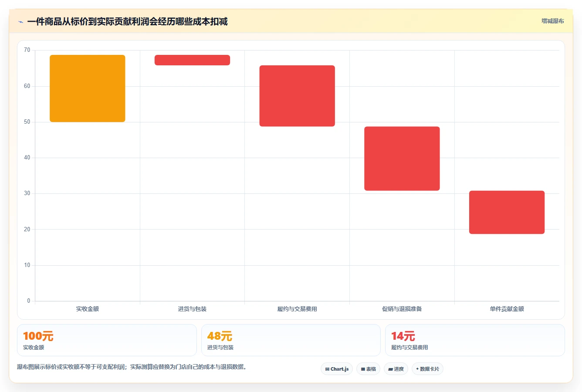Click the lightning icon beside the title
Image resolution: width=582 pixels, height=392 pixels.
pos(20,22)
